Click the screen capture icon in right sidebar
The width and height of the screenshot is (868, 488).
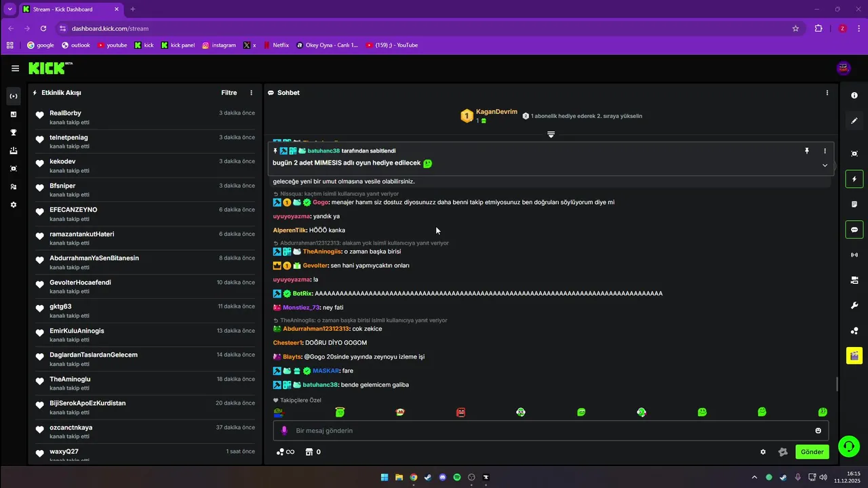[854, 154]
